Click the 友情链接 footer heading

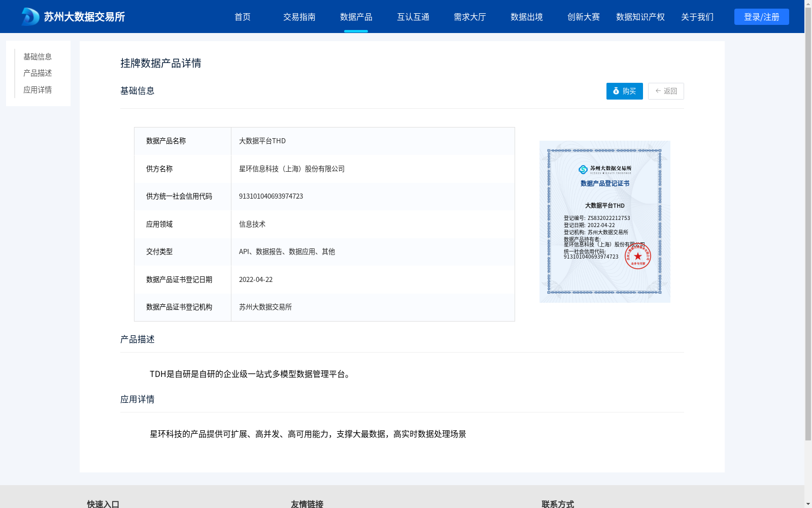pos(307,504)
